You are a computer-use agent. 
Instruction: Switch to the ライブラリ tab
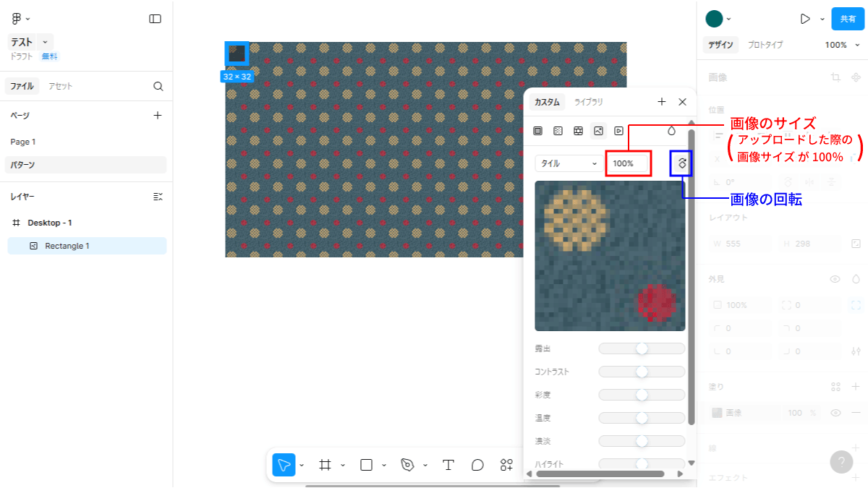588,102
